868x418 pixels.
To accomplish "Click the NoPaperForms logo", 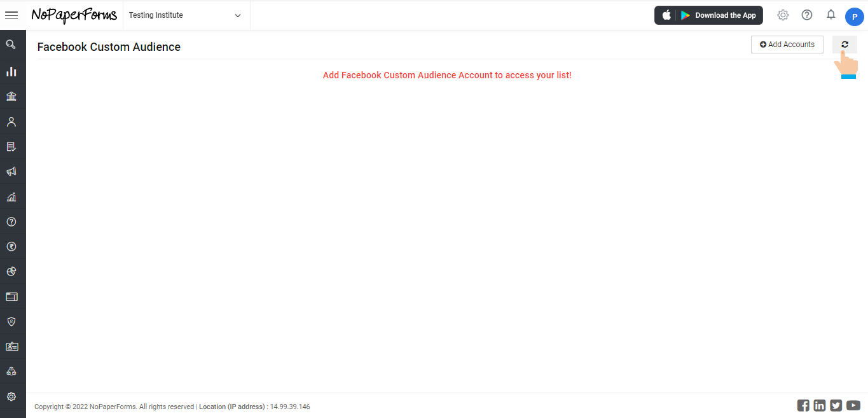I will click(74, 15).
